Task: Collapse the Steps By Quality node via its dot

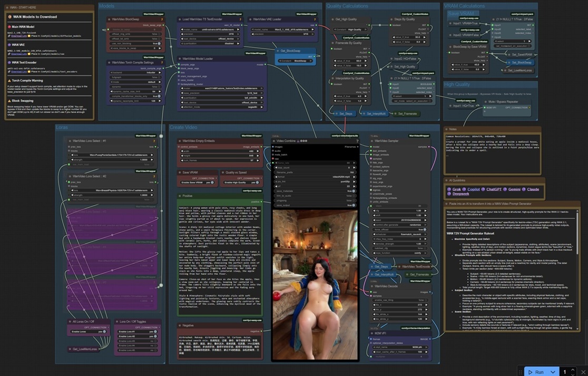Action: (x=391, y=19)
